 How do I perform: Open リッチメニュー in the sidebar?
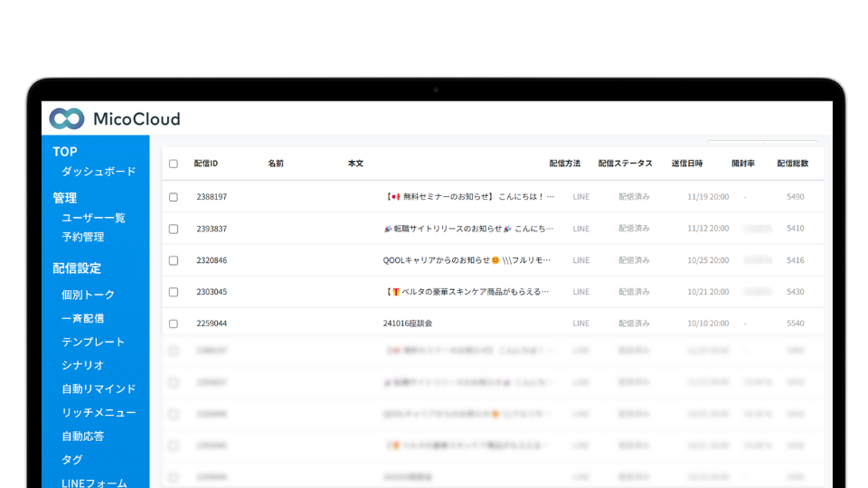(x=99, y=413)
